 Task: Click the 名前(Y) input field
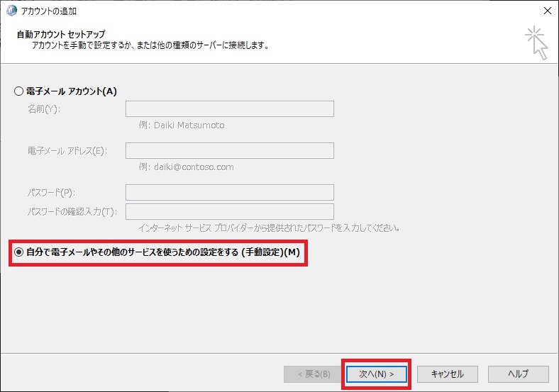[x=230, y=108]
